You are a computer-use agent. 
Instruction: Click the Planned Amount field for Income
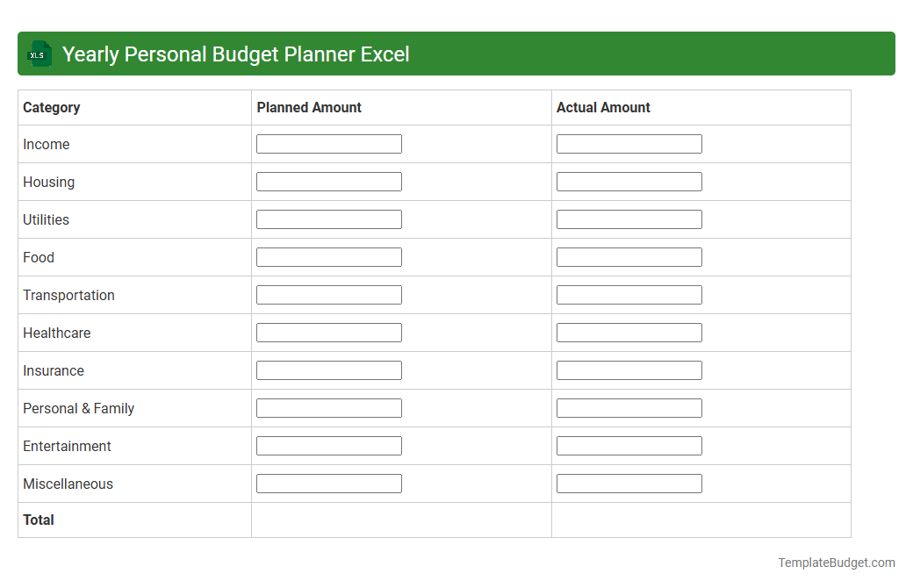point(328,143)
